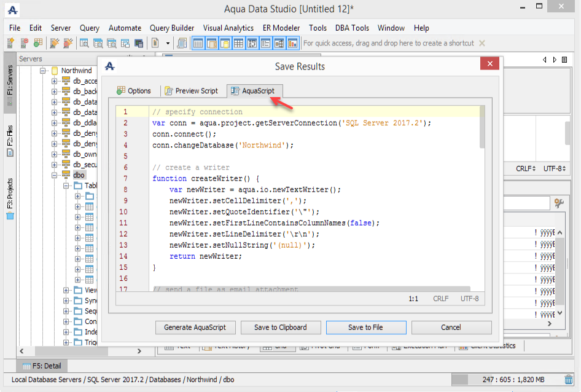
Task: Switch to the Options tab
Action: point(134,91)
